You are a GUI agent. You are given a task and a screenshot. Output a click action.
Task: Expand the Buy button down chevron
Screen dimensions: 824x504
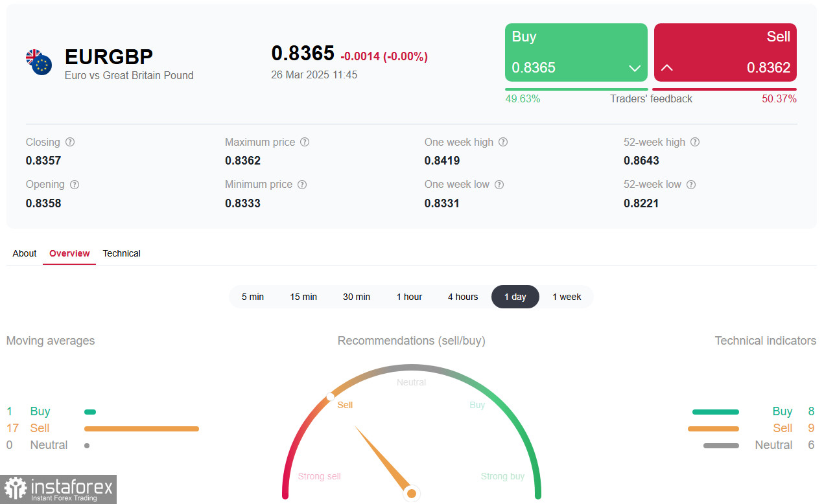635,68
